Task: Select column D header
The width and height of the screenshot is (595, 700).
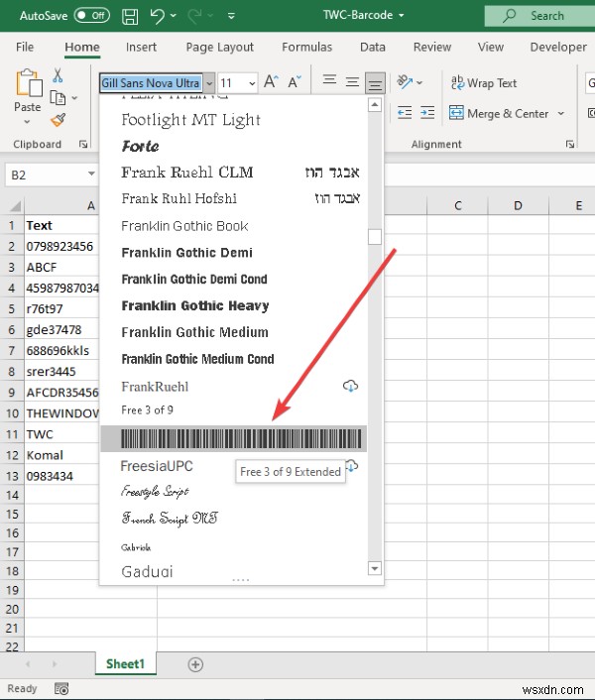Action: (518, 206)
